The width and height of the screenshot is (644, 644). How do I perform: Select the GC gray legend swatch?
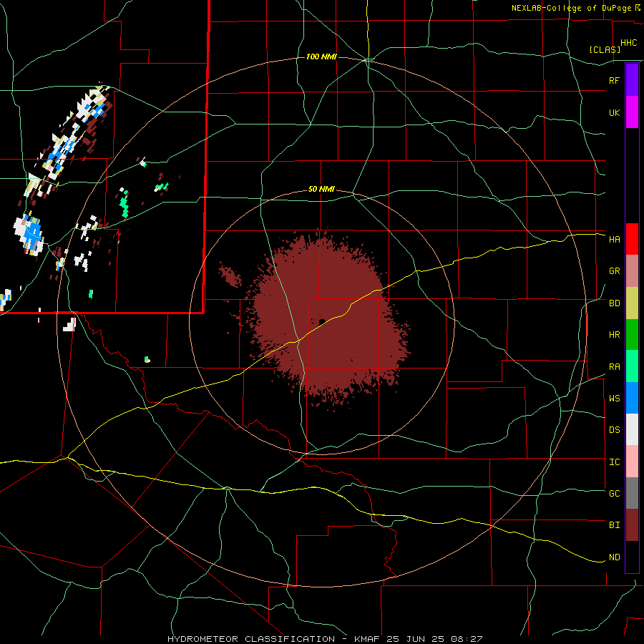point(632,493)
